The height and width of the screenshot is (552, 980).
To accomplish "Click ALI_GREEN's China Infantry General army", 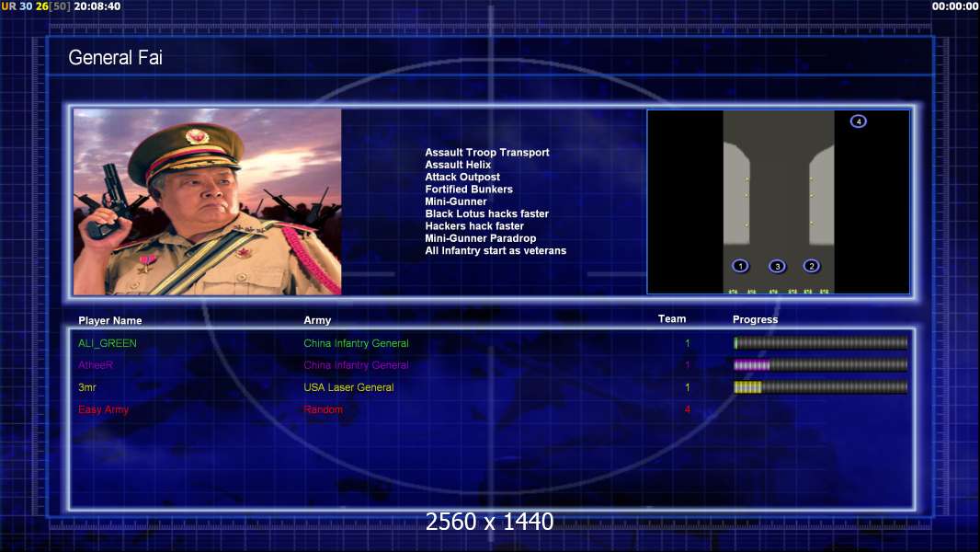I will point(357,343).
